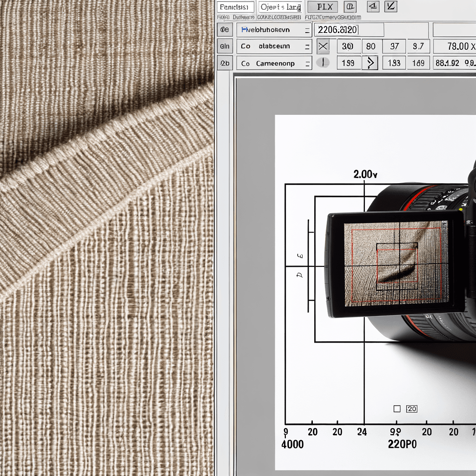Image resolution: width=476 pixels, height=476 pixels.
Task: Click the PLX toolbar button
Action: coord(323,7)
